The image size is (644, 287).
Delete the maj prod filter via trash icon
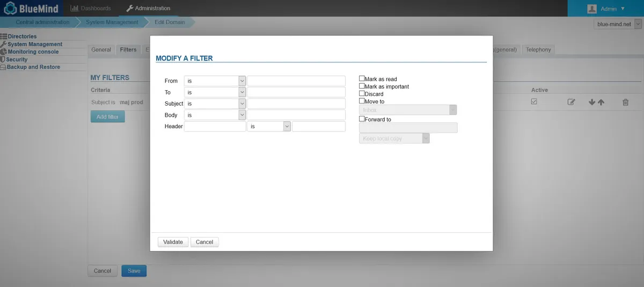(x=625, y=102)
